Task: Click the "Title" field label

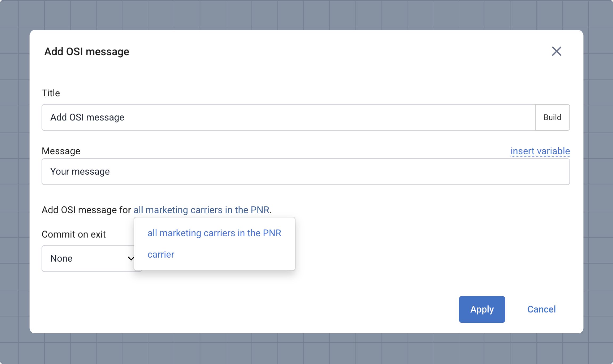Action: point(51,93)
